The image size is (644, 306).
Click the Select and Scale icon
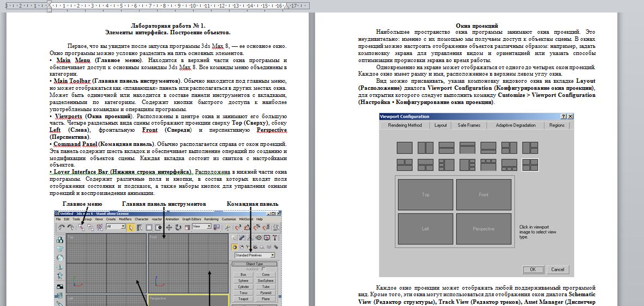[187, 228]
